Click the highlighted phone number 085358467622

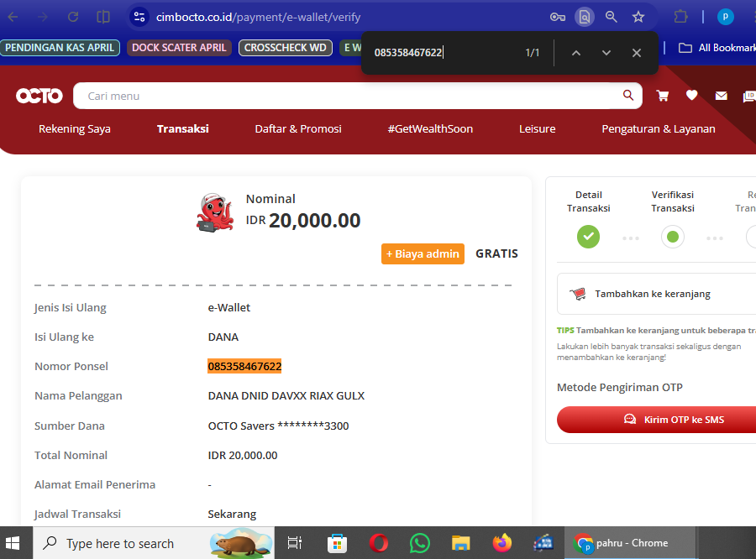[x=244, y=366]
